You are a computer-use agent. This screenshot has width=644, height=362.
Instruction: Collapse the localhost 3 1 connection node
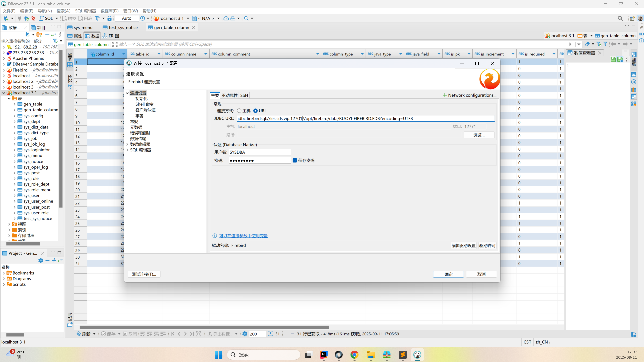pos(4,93)
